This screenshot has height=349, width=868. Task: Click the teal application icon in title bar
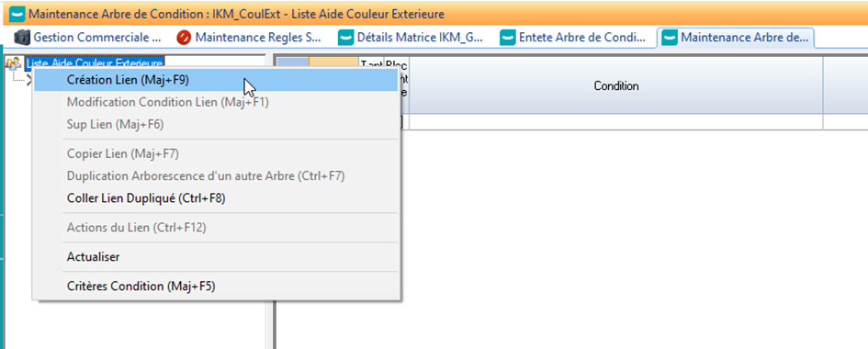tap(17, 13)
